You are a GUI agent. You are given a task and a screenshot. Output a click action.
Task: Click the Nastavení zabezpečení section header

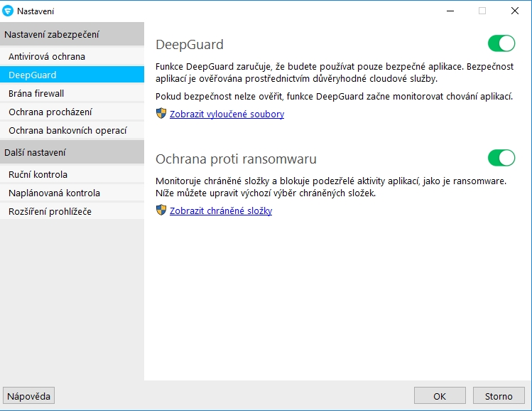(72, 34)
